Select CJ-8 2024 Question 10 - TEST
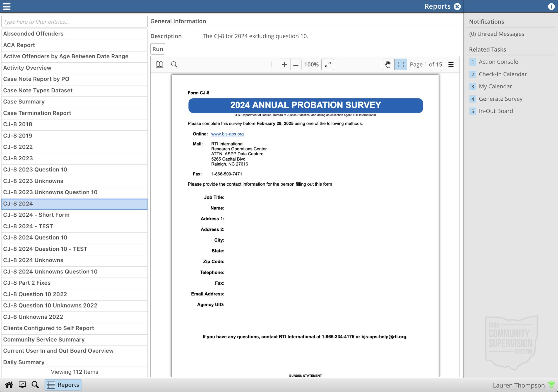 click(x=74, y=249)
